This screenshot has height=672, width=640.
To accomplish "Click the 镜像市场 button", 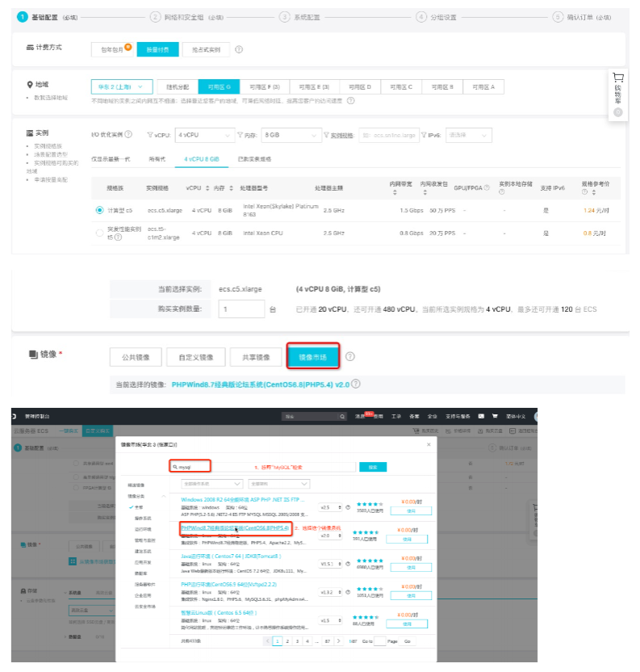I will click(x=312, y=357).
